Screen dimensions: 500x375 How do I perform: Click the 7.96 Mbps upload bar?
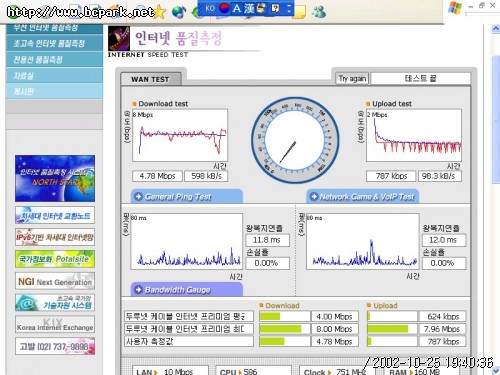pyautogui.click(x=392, y=329)
